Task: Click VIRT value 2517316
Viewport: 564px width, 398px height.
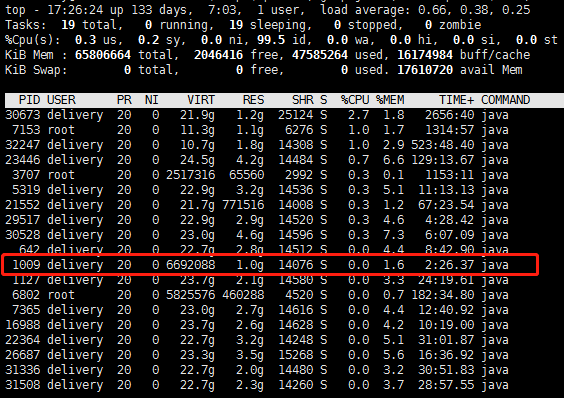Action: (x=190, y=175)
